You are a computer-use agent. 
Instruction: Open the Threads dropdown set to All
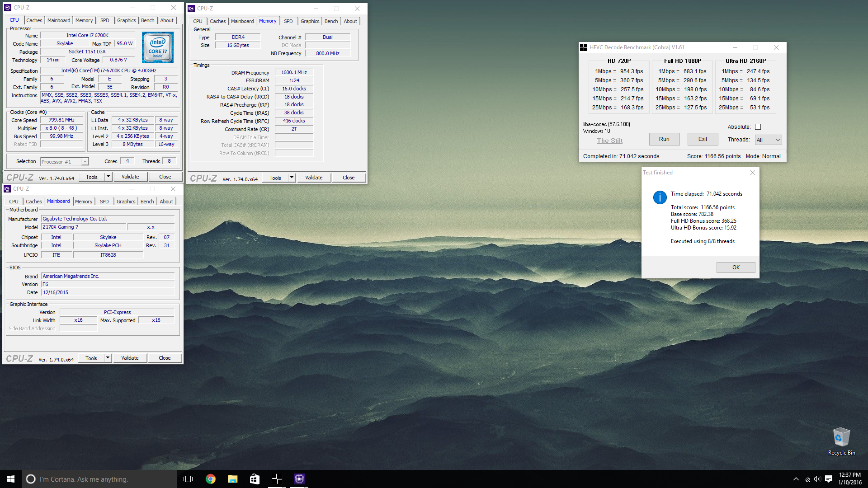(x=768, y=140)
